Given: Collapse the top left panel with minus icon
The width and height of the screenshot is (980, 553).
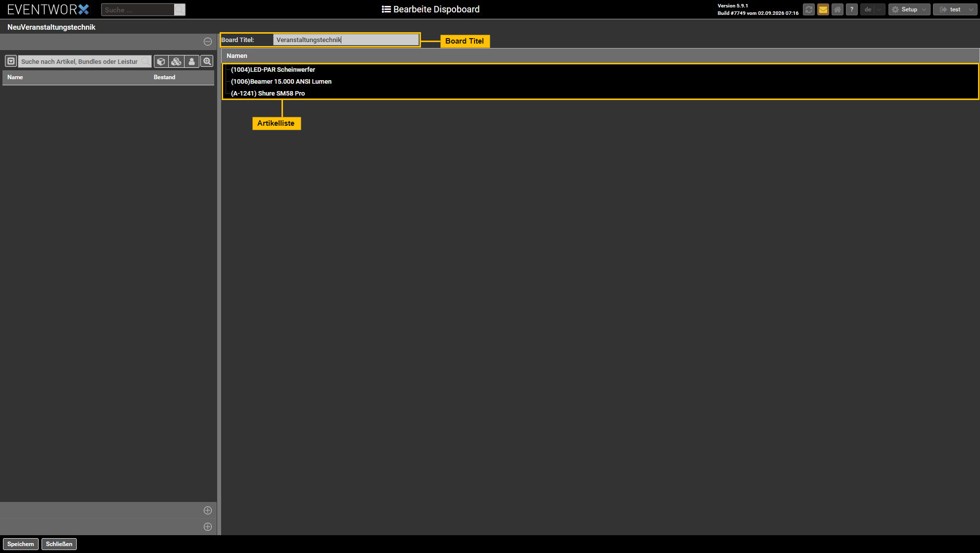Looking at the screenshot, I should (208, 42).
